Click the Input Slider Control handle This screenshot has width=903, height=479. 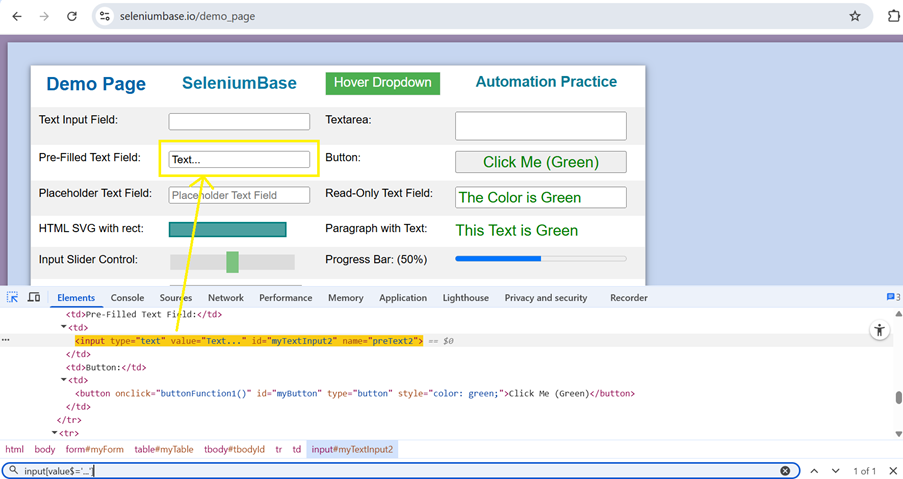point(232,262)
